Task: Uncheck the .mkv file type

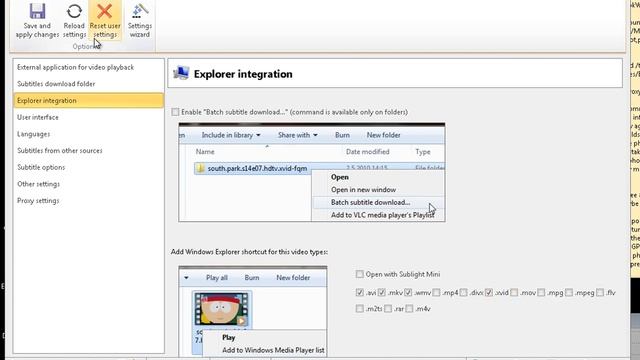Action: [x=382, y=293]
